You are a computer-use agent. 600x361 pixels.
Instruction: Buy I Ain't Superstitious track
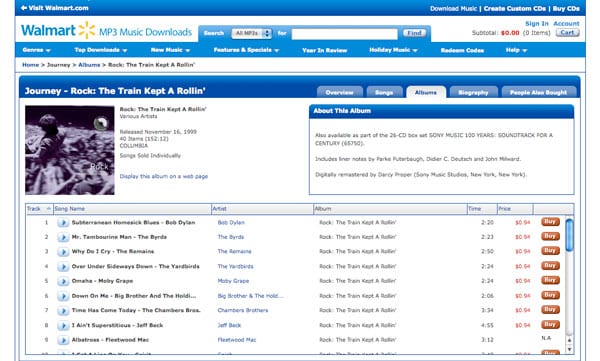pos(550,325)
